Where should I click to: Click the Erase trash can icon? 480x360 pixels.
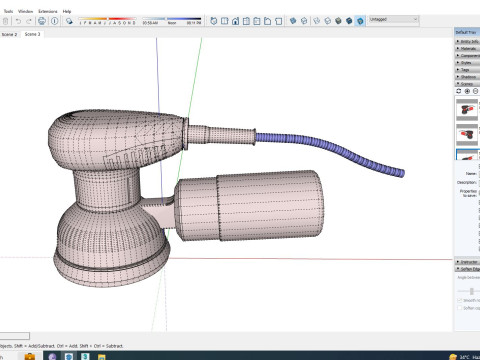click(5, 21)
